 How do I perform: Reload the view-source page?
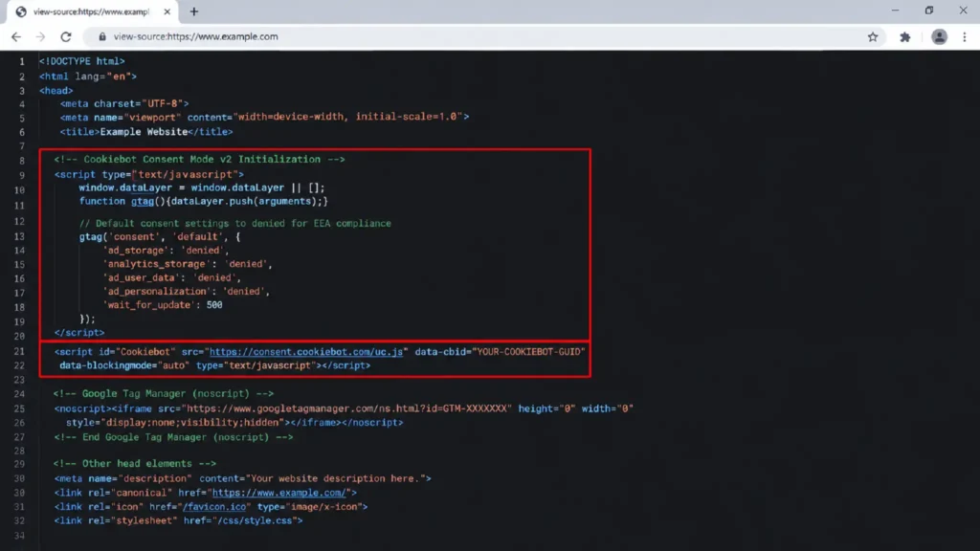click(x=66, y=37)
